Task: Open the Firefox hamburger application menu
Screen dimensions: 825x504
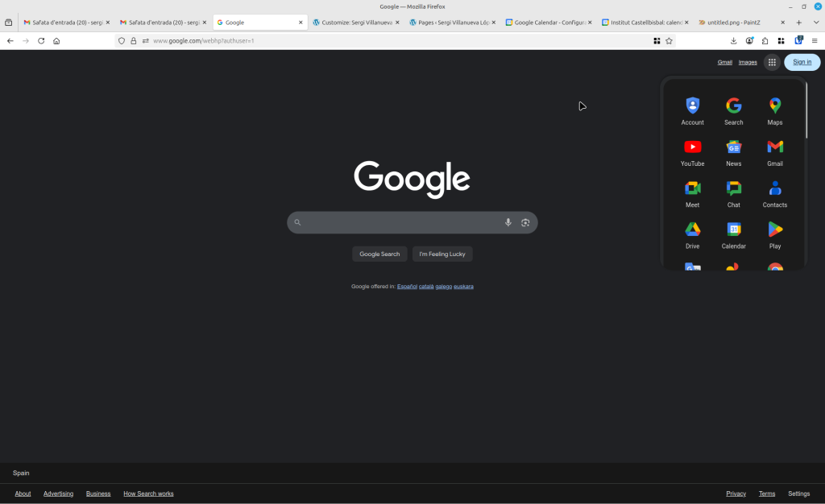Action: pyautogui.click(x=815, y=40)
